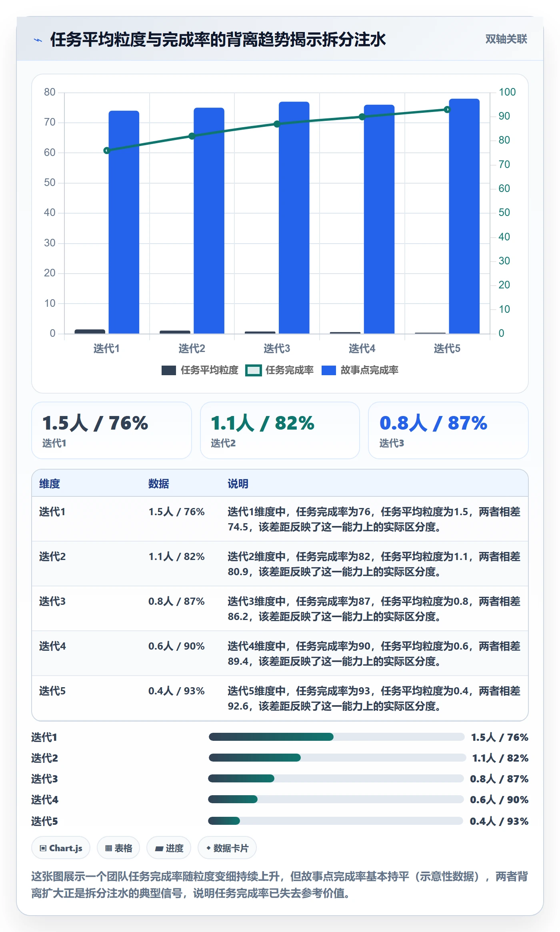Toggle the 故事点完成率 legend series
Screen dimensions: 560x932
(360, 370)
